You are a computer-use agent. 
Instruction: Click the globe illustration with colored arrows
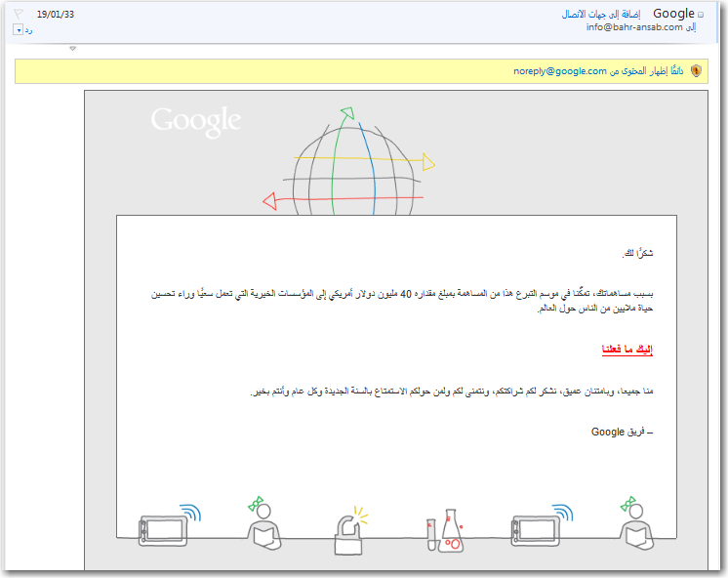[x=349, y=161]
